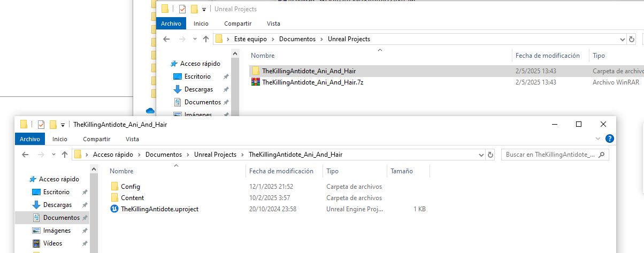Viewport: 644px width, 253px height.
Task: Expand the ribbon in the front window
Action: 598,139
